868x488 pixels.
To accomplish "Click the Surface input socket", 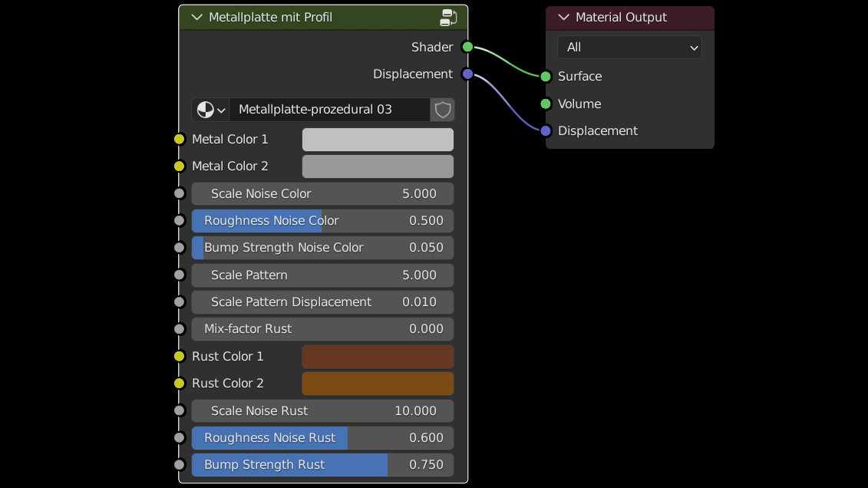I will pyautogui.click(x=546, y=77).
